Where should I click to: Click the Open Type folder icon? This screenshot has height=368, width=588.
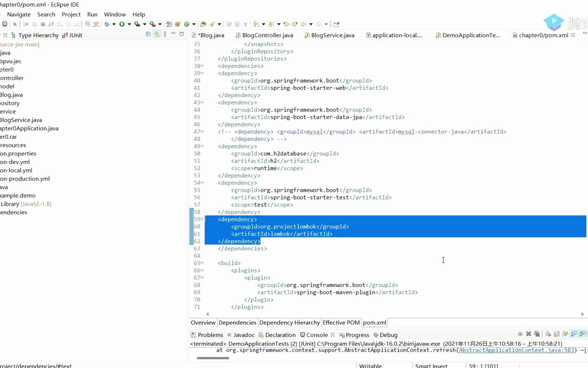(203, 24)
